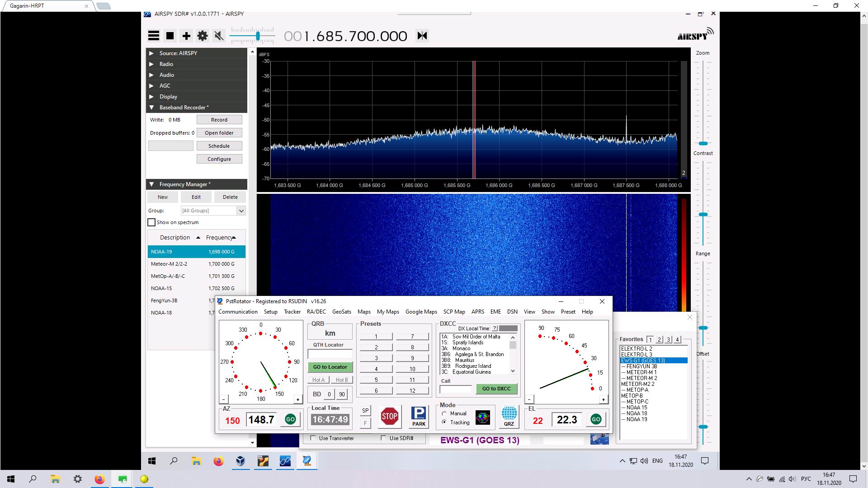This screenshot has width=868, height=488.
Task: Click the PstRotator icon in inner taskbar
Action: [x=307, y=461]
